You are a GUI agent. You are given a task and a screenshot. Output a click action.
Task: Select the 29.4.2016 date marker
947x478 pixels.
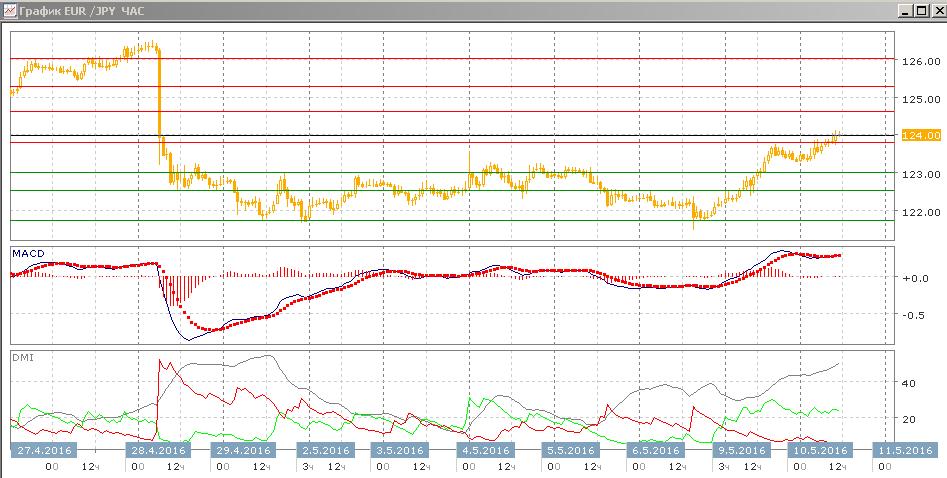click(x=243, y=450)
